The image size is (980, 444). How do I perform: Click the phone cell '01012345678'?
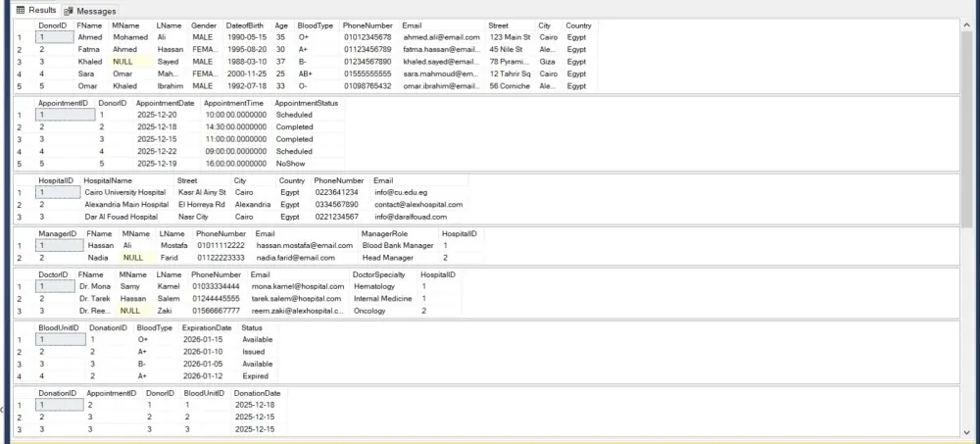pyautogui.click(x=368, y=37)
